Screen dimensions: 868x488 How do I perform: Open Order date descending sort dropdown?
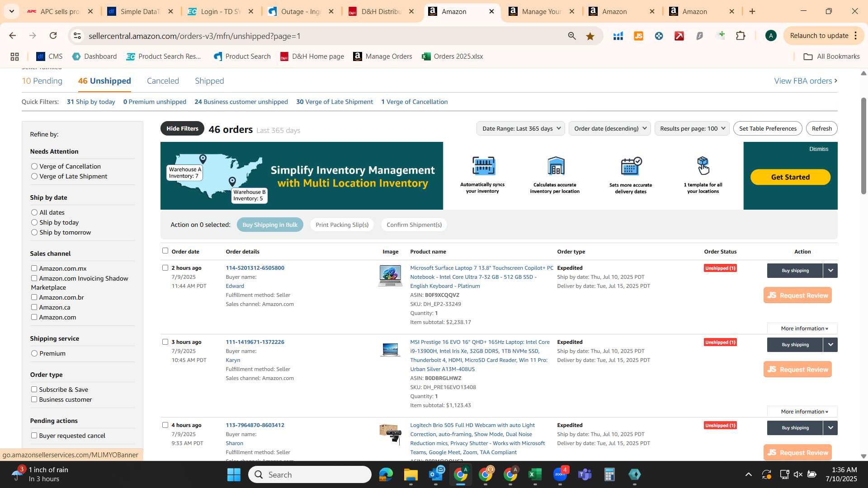(x=610, y=128)
